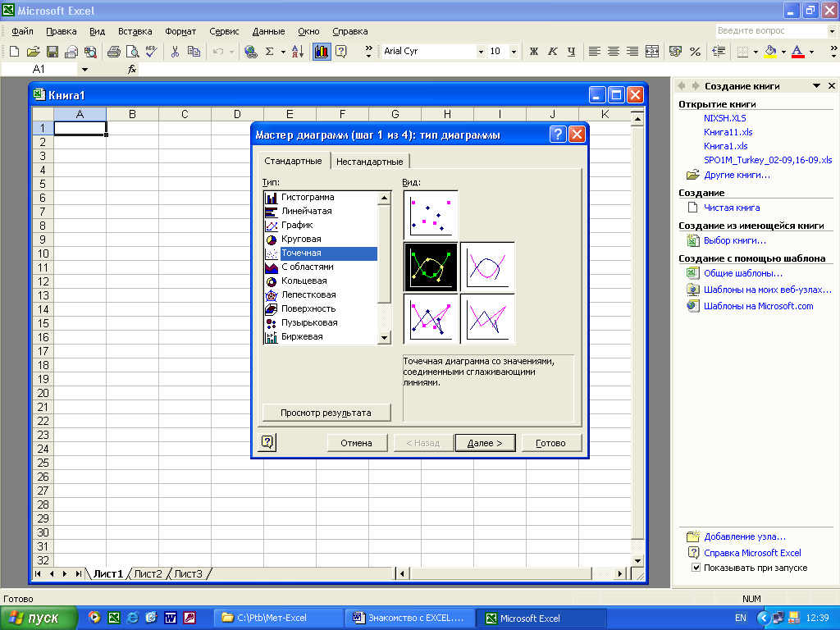Click the wizard's help assistant icon
Viewport: 840px width, 630px height.
267,442
